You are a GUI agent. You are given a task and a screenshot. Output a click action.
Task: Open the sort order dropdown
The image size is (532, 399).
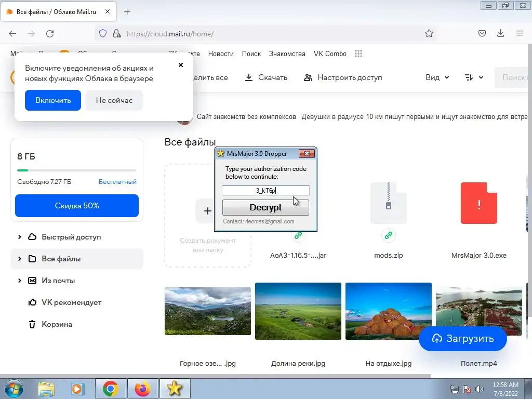(474, 77)
